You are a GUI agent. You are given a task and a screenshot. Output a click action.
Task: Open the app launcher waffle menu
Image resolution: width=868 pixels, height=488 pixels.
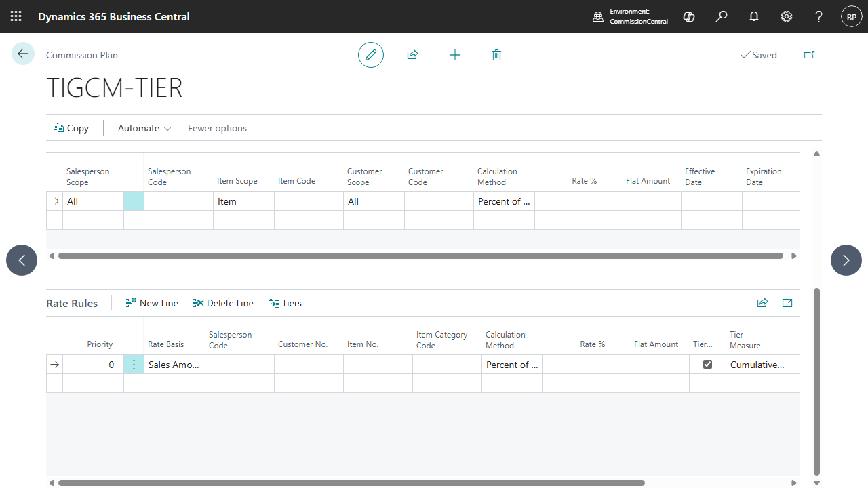click(16, 16)
